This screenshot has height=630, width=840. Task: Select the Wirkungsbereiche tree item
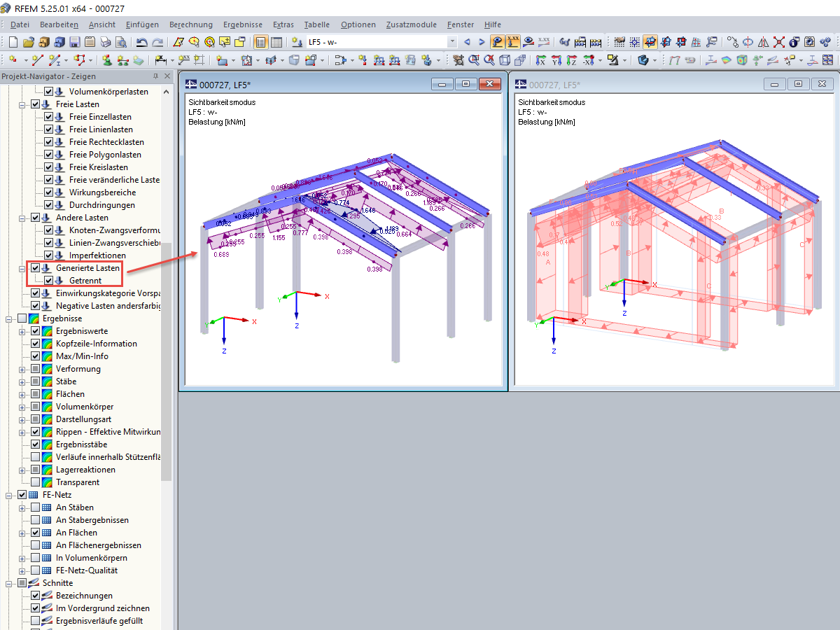[102, 192]
